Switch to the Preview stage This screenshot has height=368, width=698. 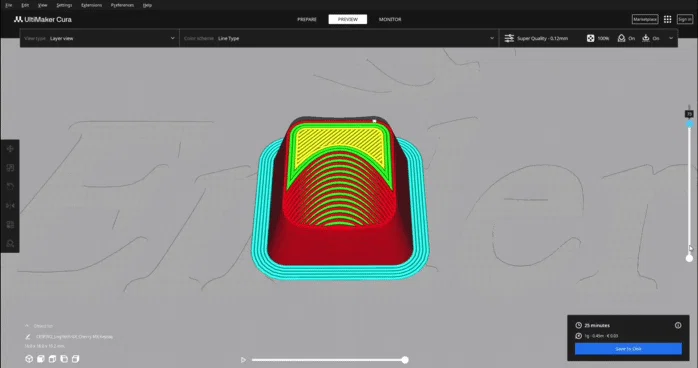pos(348,20)
